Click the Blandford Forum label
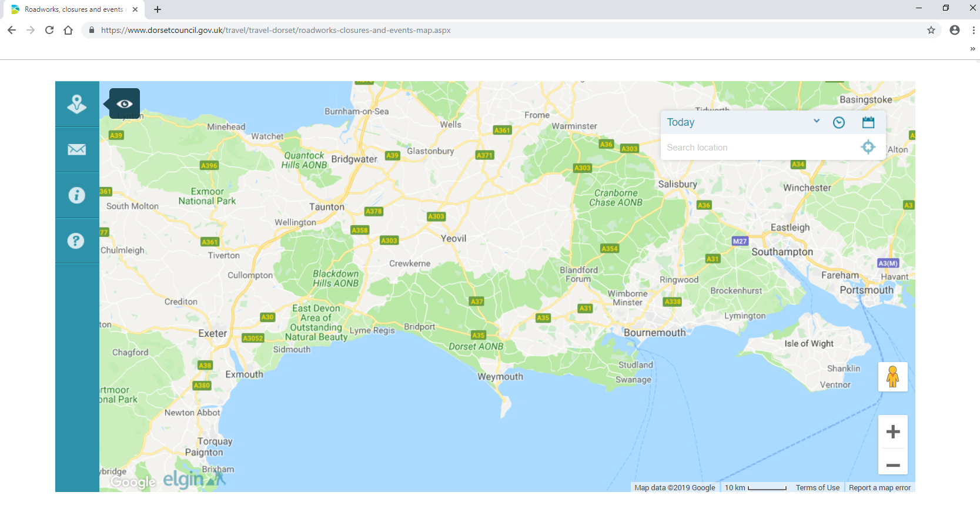This screenshot has width=980, height=512. 579,275
